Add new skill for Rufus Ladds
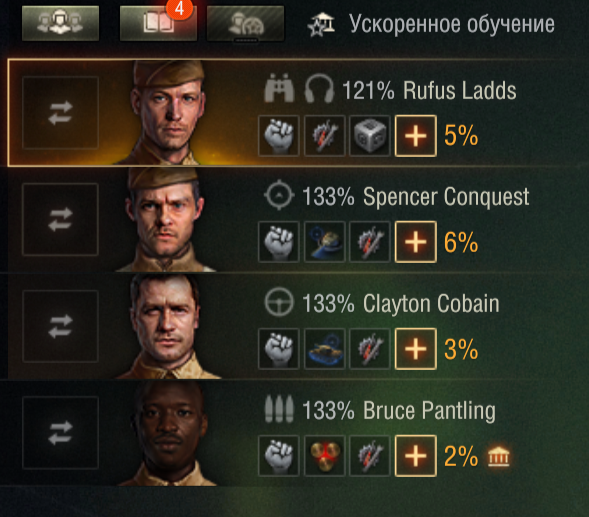 coord(415,136)
